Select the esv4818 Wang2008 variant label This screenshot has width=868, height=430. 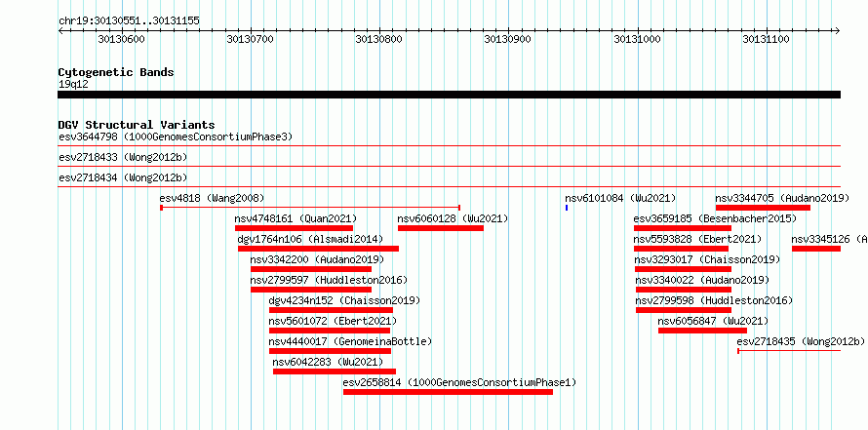pos(212,198)
